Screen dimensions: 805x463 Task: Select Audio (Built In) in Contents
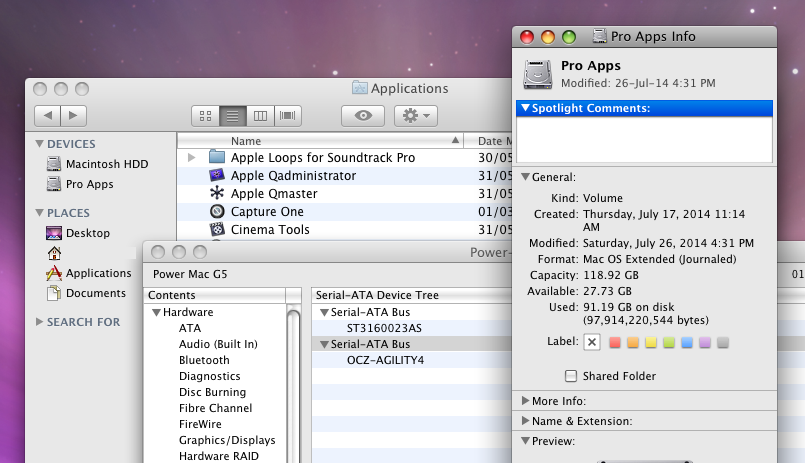(218, 344)
